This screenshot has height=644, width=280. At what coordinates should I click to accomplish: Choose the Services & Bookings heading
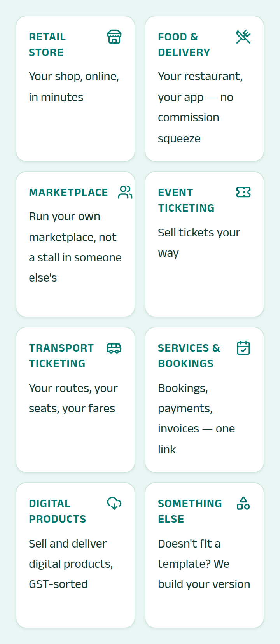click(189, 356)
